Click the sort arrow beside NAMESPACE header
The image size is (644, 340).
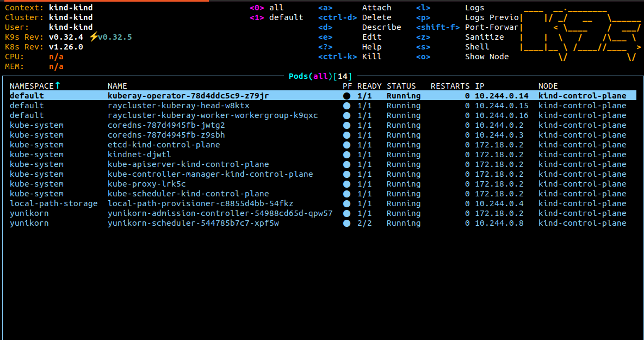tap(58, 86)
